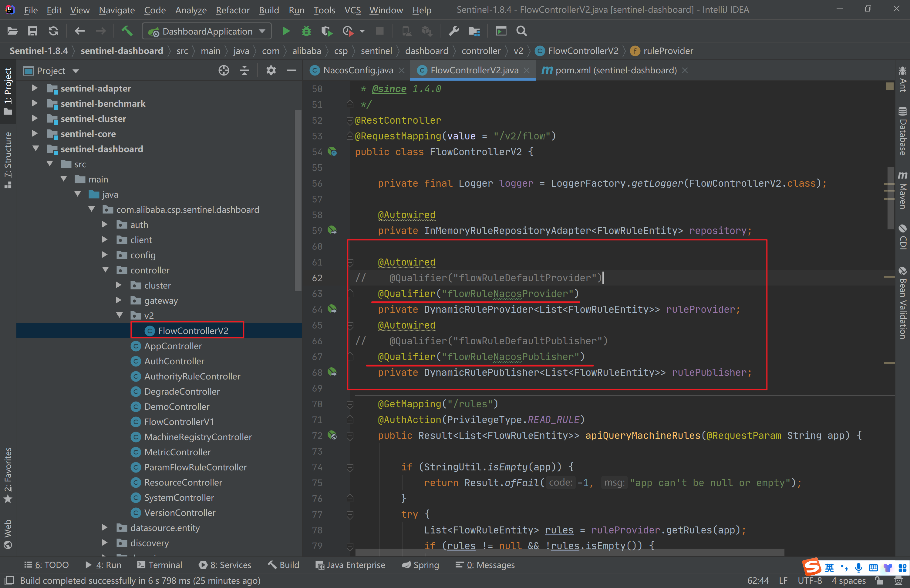Open the TODO tool window
This screenshot has height=588, width=910.
pyautogui.click(x=47, y=565)
